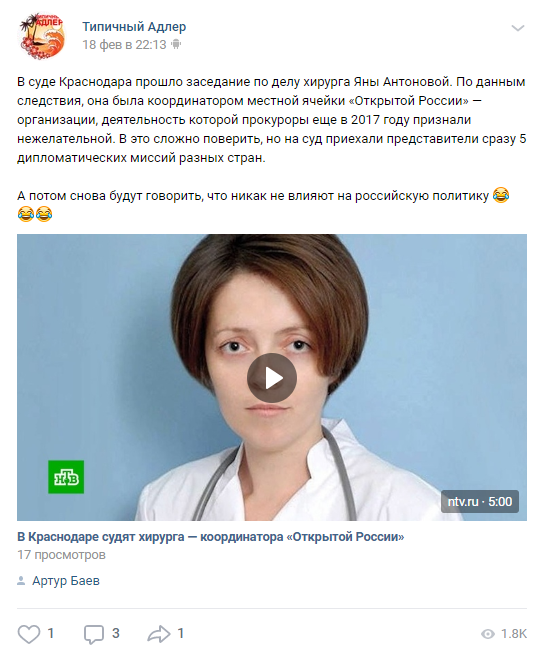Open the Типичный Адлер group name link
Image resolution: width=543 pixels, height=656 pixels.
pyautogui.click(x=134, y=27)
